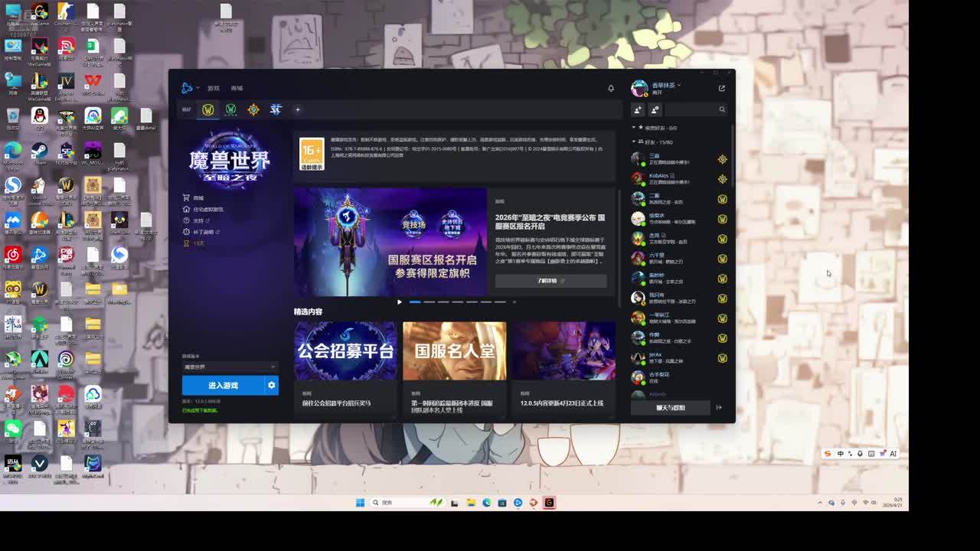Select the Hearthstone game icon tab
The image size is (980, 551).
click(253, 109)
